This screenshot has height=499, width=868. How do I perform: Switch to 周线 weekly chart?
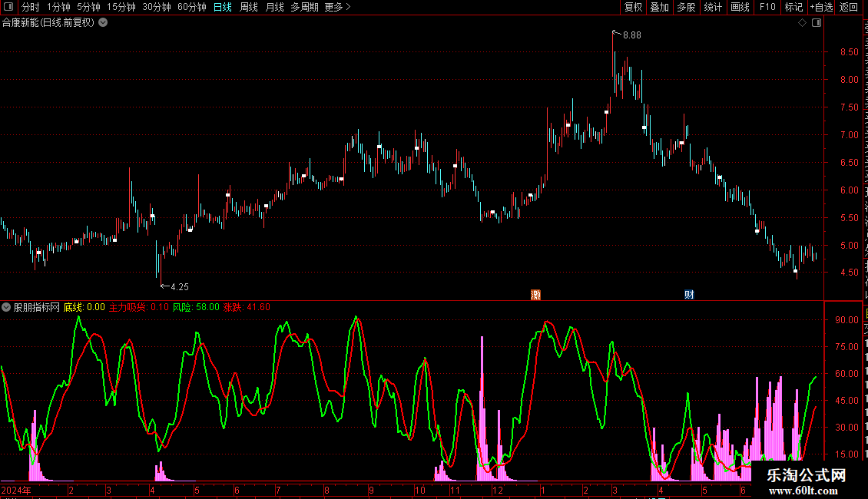(x=249, y=7)
